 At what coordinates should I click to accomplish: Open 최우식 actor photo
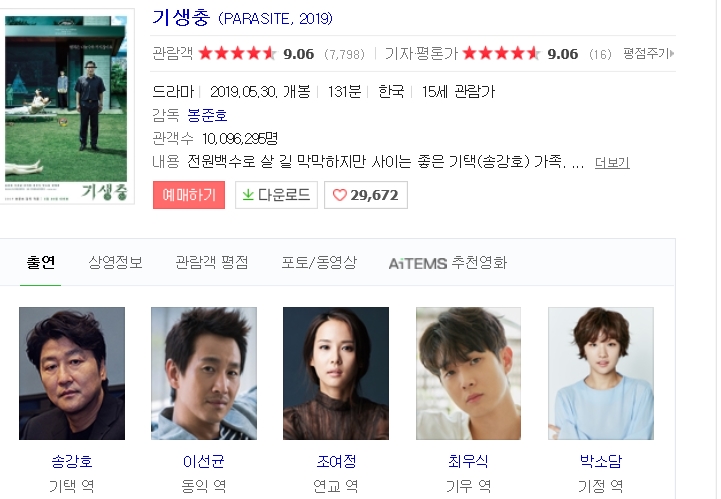pos(468,373)
